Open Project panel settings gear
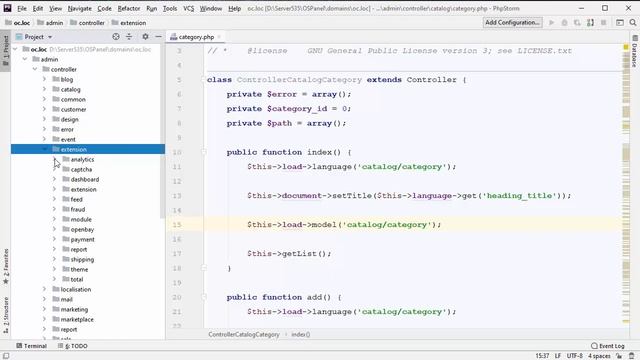 point(145,37)
